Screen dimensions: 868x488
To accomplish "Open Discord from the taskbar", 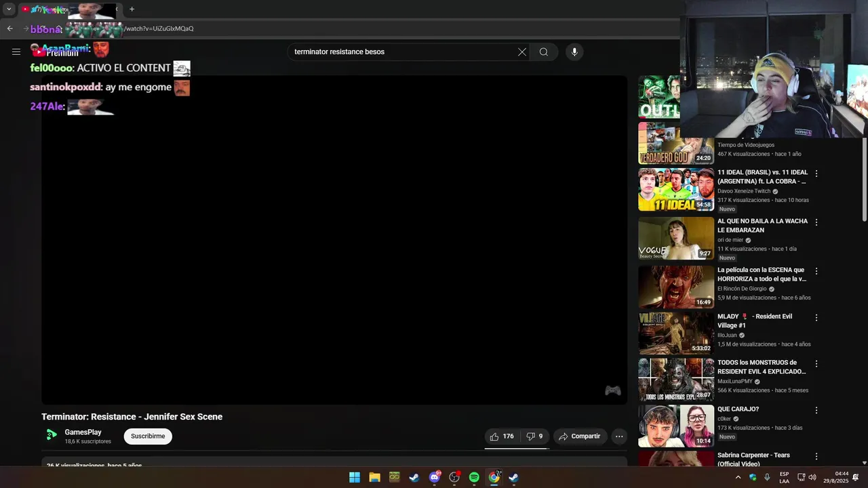I will coord(435,477).
